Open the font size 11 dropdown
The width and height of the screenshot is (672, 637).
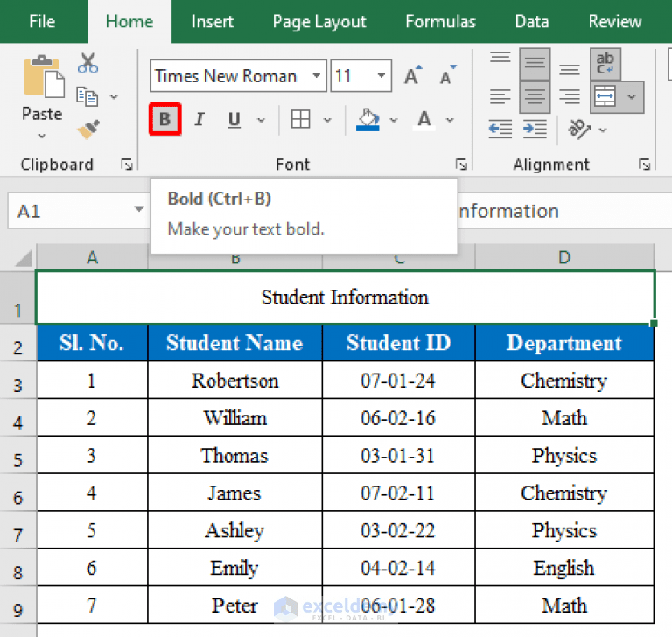pyautogui.click(x=381, y=76)
